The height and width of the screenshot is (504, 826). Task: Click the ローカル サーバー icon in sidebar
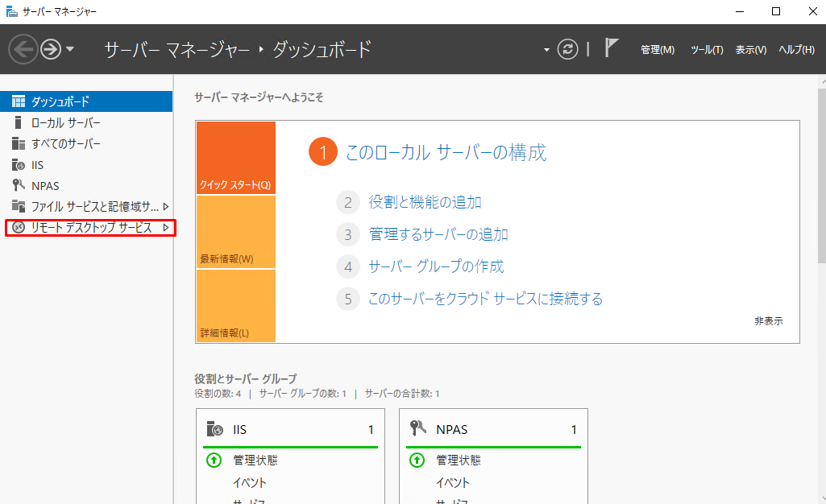click(x=19, y=123)
